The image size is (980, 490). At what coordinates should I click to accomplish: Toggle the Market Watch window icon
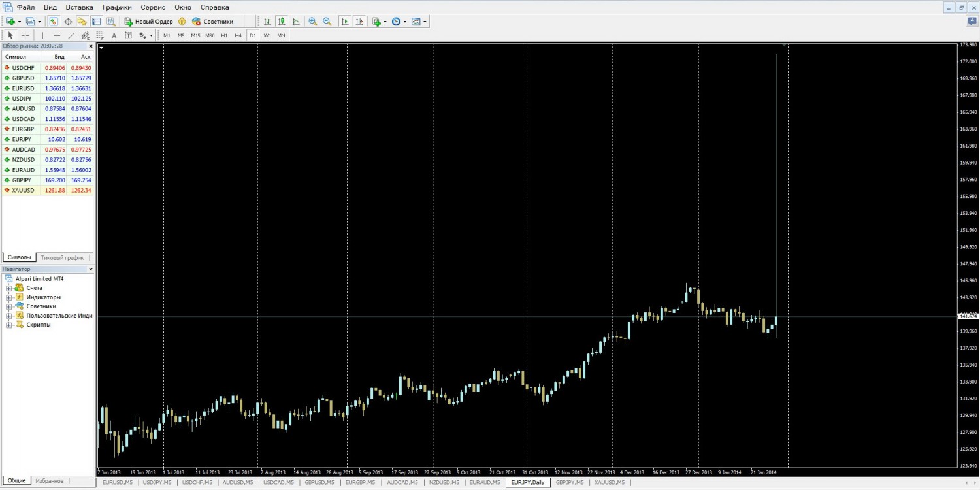click(54, 22)
